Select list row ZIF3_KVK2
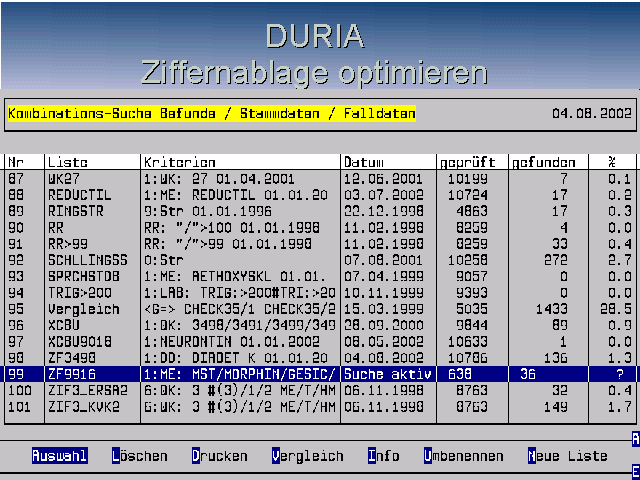Image resolution: width=640 pixels, height=480 pixels. [x=320, y=407]
